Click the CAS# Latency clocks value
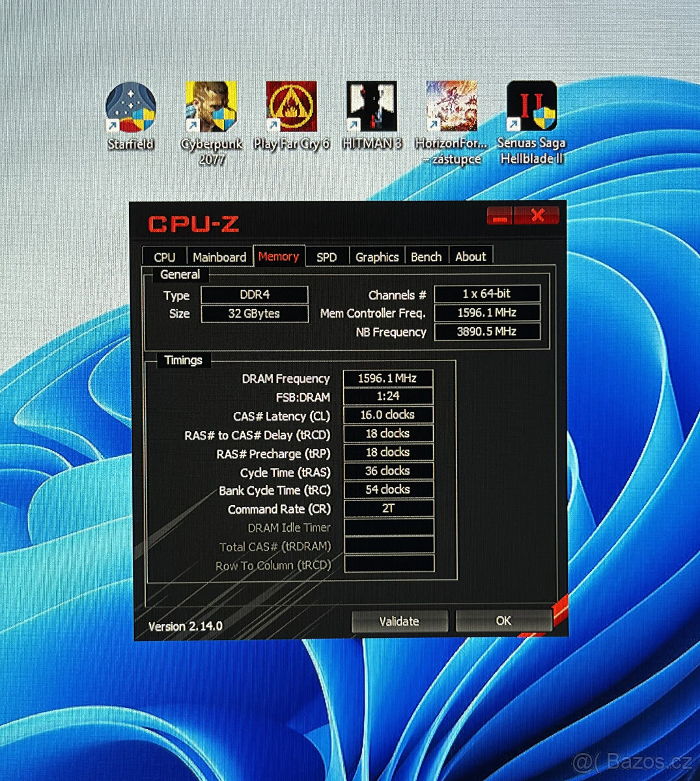700x781 pixels. click(388, 415)
